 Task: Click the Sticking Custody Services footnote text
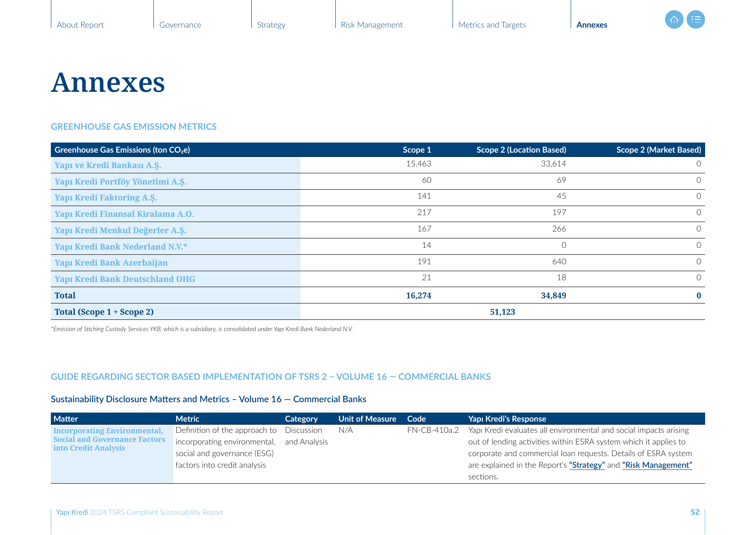coord(202,329)
